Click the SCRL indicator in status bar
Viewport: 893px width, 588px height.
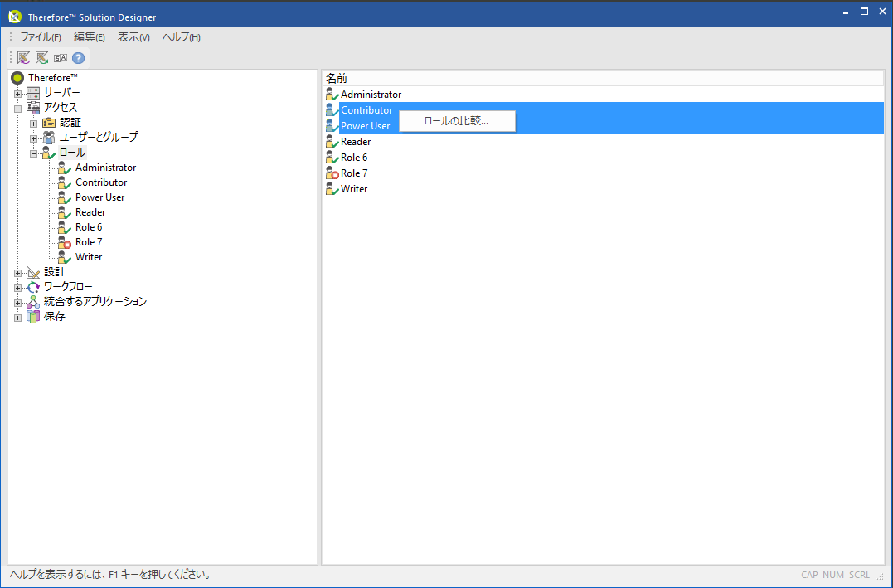coord(859,575)
